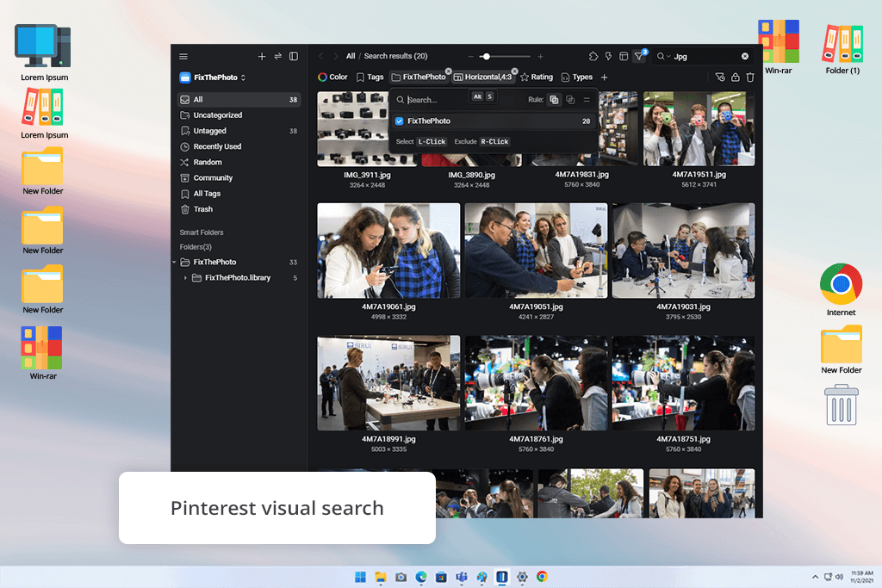Collapse the FixThePhoto folder tree

(174, 262)
